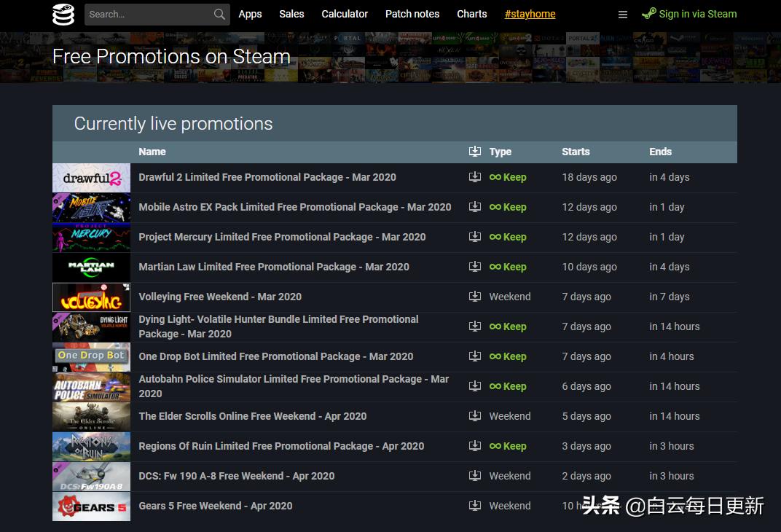
Task: Click the #stayhome link
Action: click(530, 14)
